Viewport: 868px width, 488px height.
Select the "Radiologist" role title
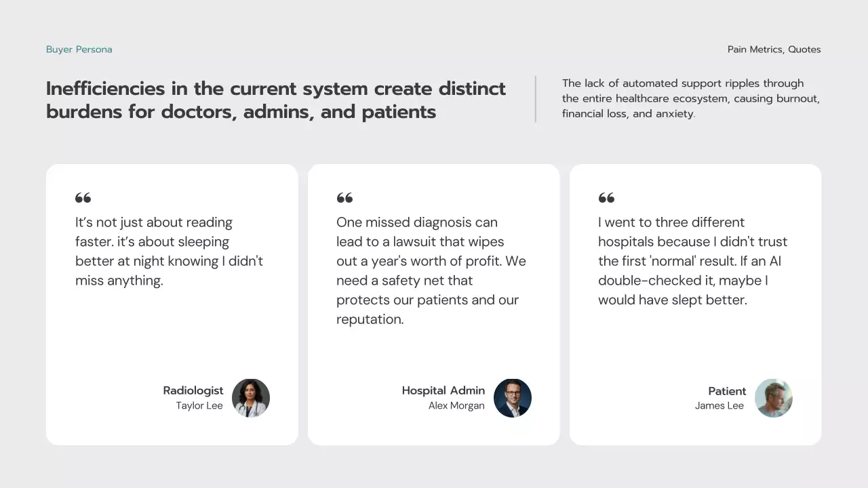[193, 390]
